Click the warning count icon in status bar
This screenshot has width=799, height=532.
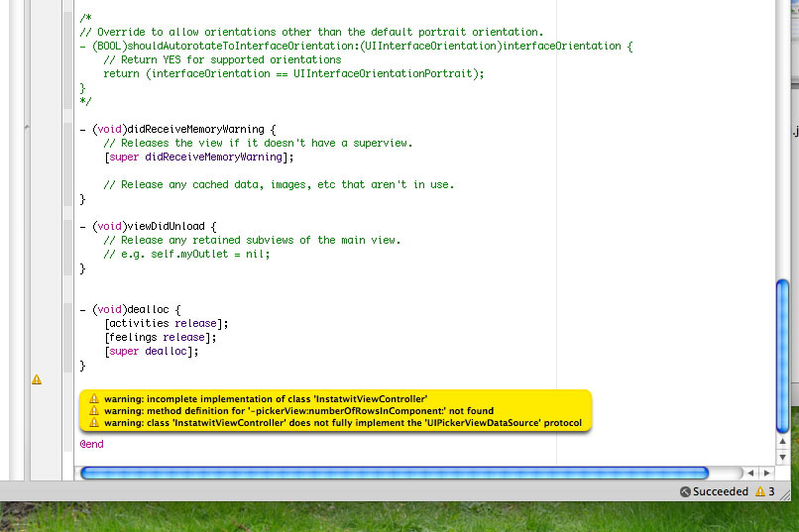(x=759, y=491)
